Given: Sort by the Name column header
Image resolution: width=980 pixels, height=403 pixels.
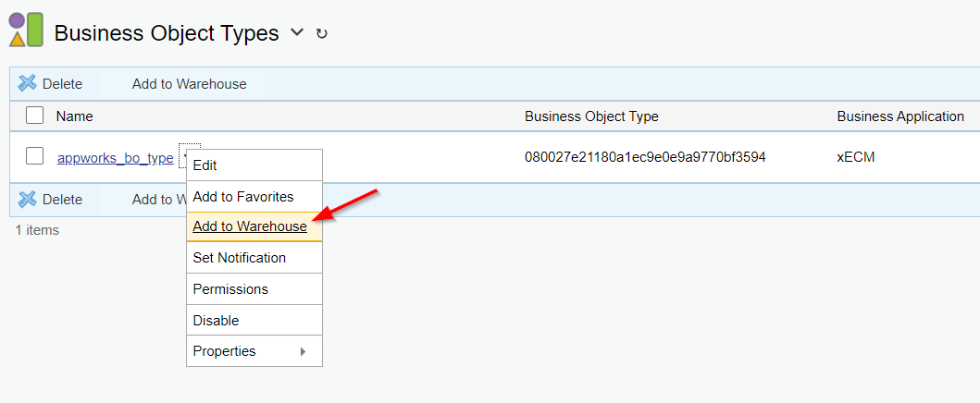Looking at the screenshot, I should (x=74, y=116).
